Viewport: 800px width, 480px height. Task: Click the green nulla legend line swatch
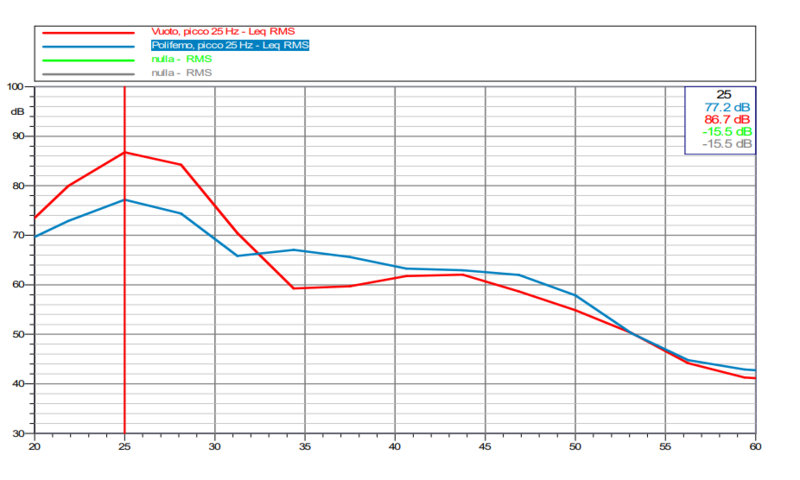click(87, 60)
